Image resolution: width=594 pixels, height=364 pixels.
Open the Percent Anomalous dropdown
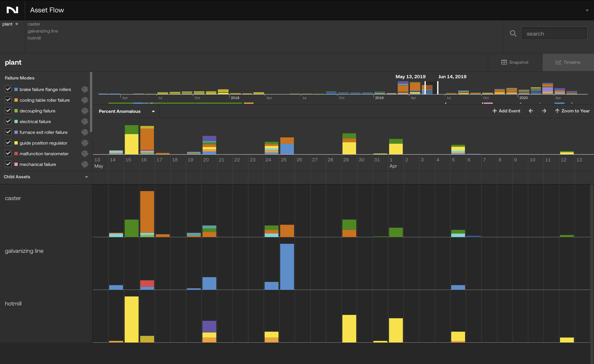click(x=153, y=111)
